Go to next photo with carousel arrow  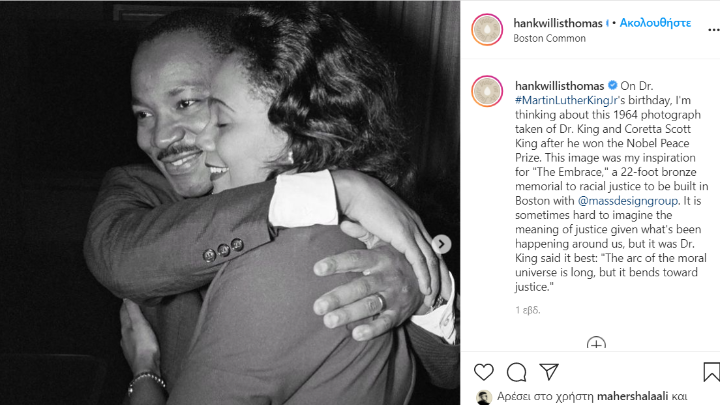click(441, 244)
